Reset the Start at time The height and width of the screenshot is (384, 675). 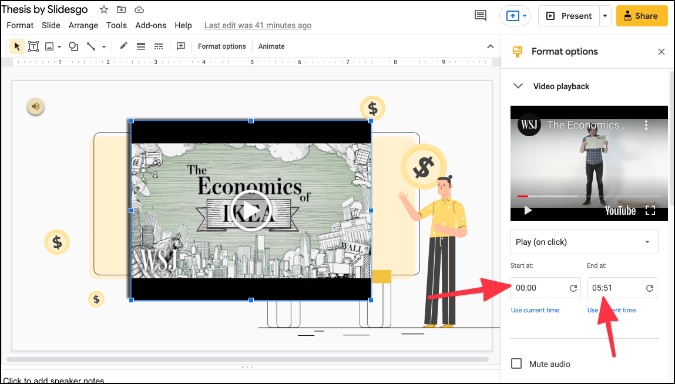click(x=573, y=288)
